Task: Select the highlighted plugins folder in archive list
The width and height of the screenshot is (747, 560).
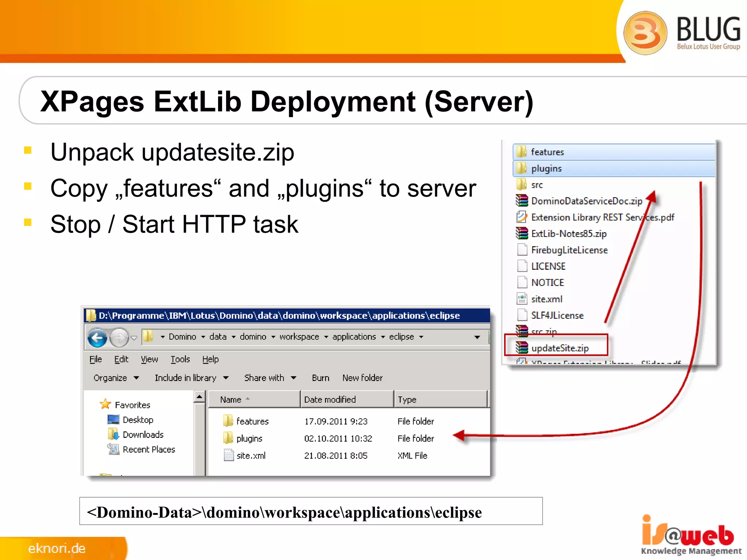Action: 614,168
